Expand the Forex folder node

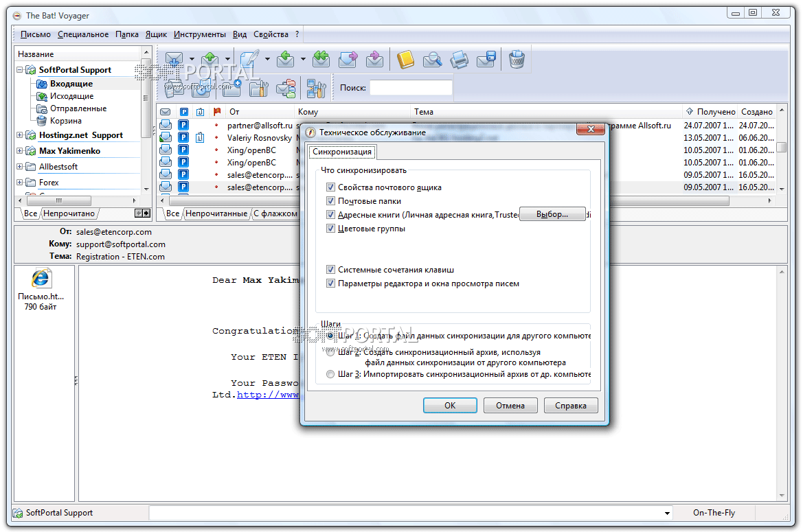click(x=20, y=183)
